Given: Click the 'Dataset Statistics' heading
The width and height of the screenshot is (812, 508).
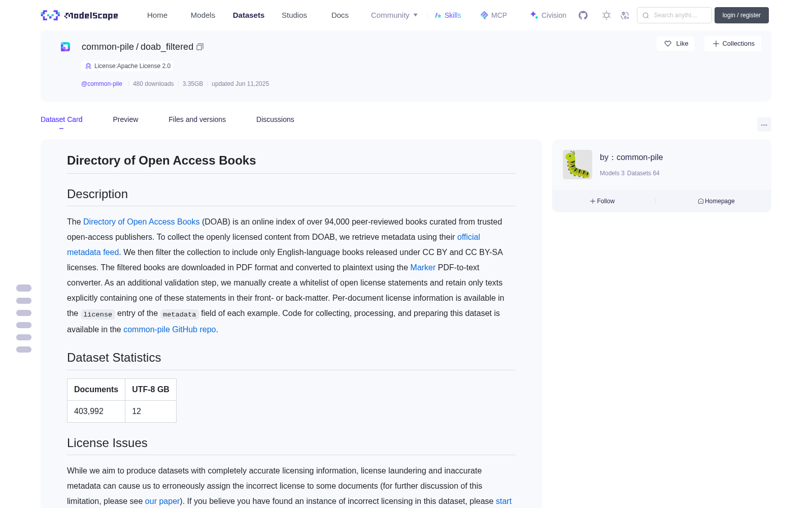Looking at the screenshot, I should click(x=114, y=358).
